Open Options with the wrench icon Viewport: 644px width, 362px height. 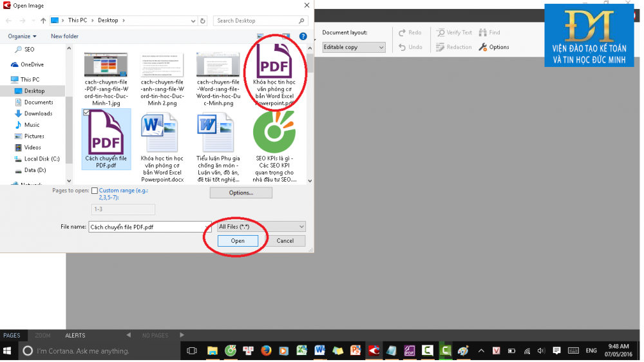(494, 47)
